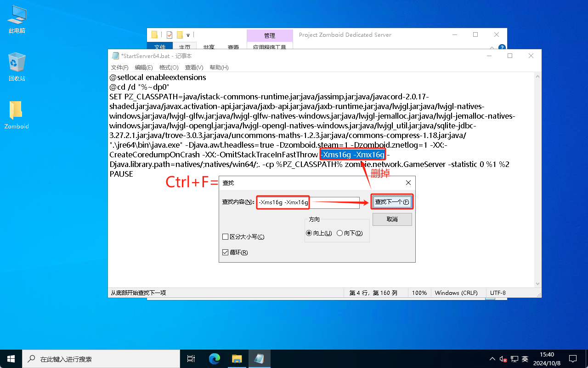Viewport: 588px width, 368px height.
Task: Open the notification center icon
Action: [573, 359]
